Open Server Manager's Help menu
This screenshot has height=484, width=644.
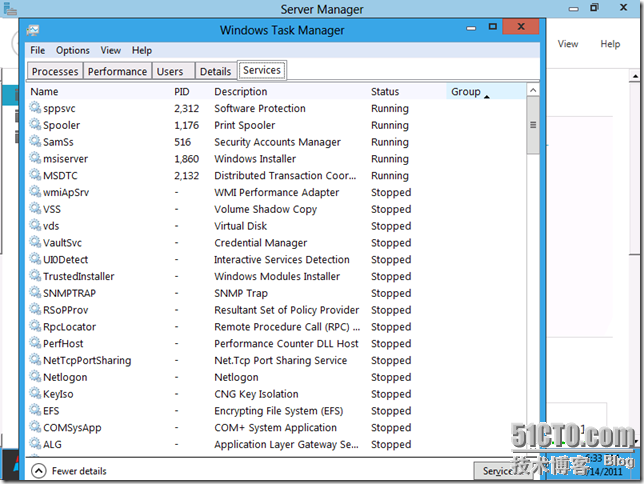(x=610, y=44)
